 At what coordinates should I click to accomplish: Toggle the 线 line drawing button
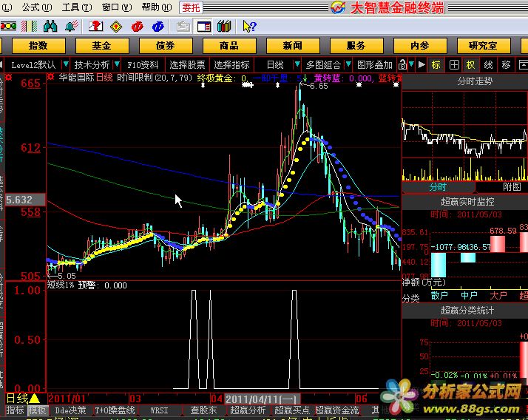click(x=488, y=64)
